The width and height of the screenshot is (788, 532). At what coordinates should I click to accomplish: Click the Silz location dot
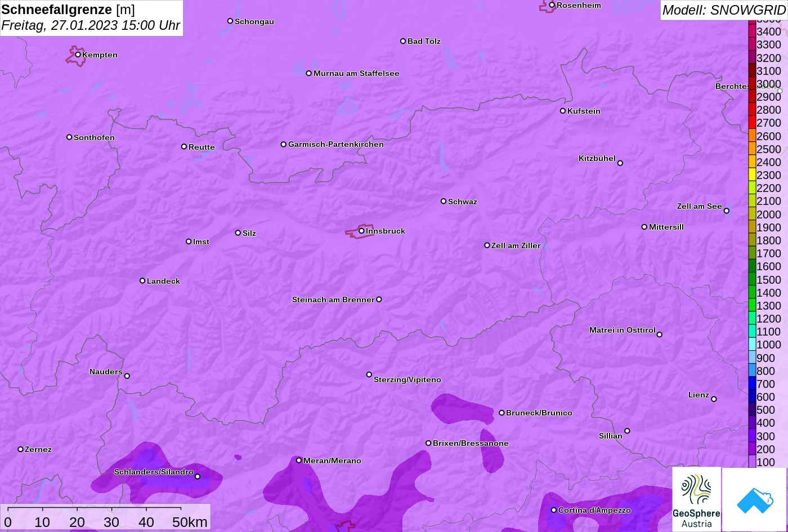238,233
